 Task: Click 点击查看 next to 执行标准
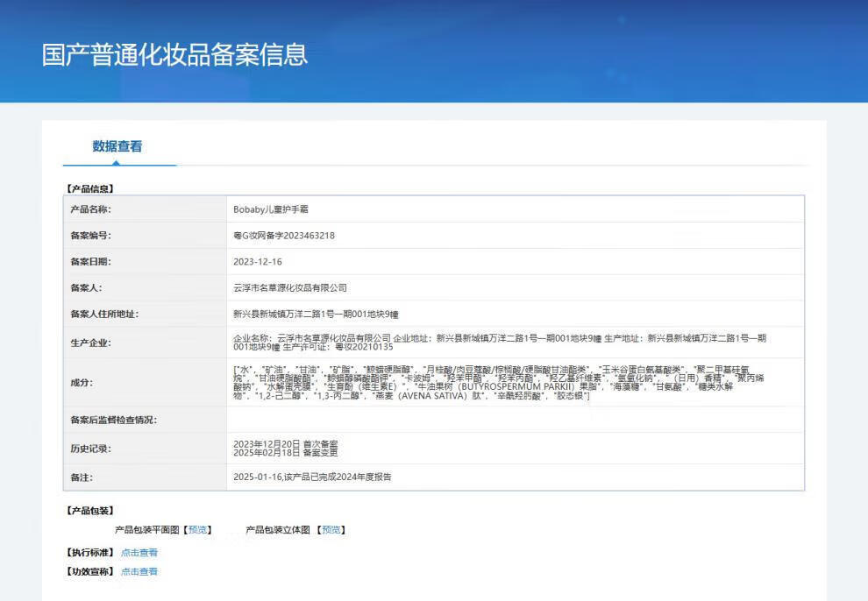139,553
